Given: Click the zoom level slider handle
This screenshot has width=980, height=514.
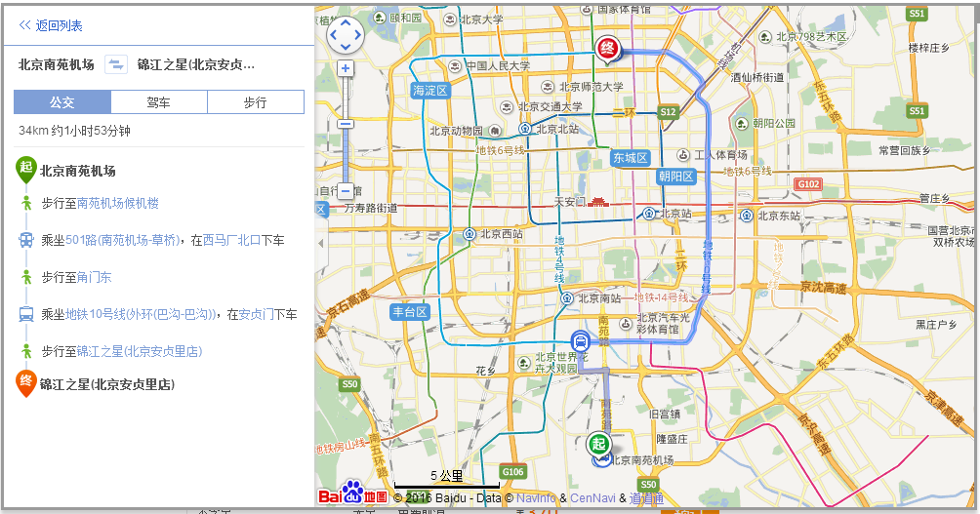Looking at the screenshot, I should [346, 124].
